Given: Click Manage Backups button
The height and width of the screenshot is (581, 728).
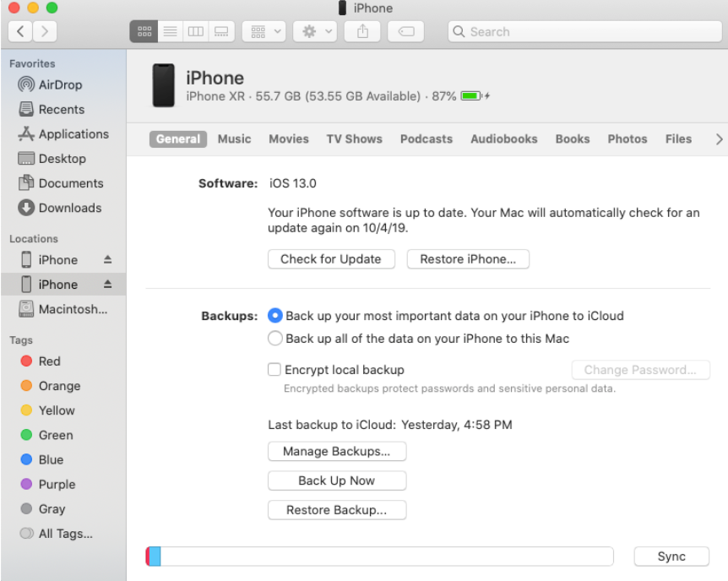Looking at the screenshot, I should [337, 452].
